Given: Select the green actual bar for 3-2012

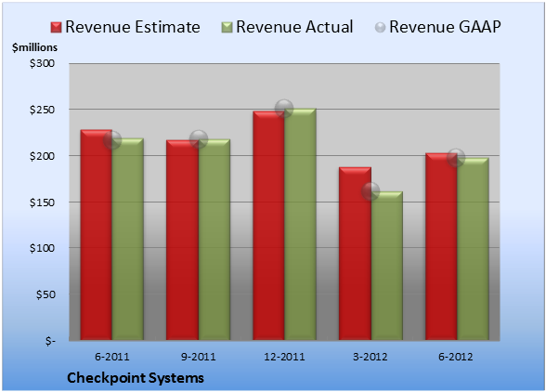Looking at the screenshot, I should [x=387, y=266].
